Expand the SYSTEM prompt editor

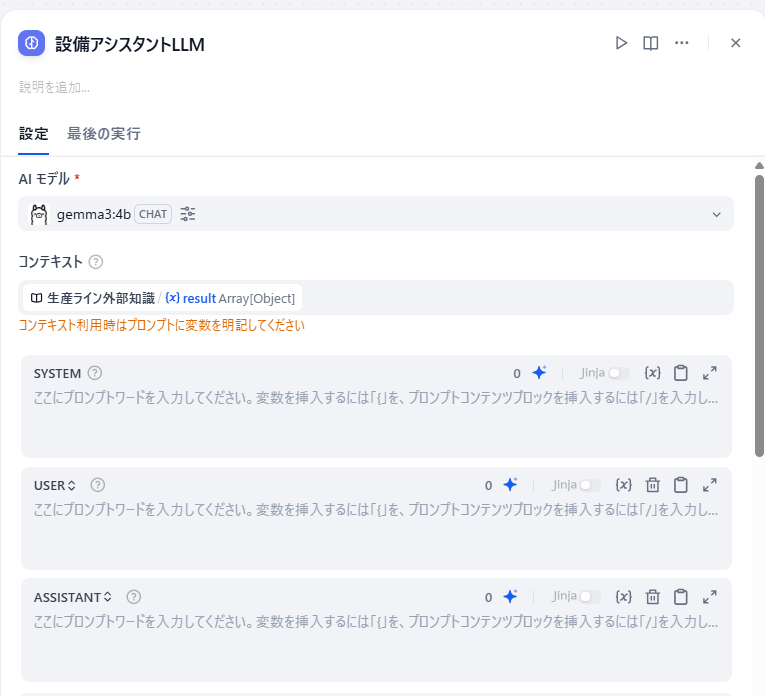pyautogui.click(x=710, y=373)
